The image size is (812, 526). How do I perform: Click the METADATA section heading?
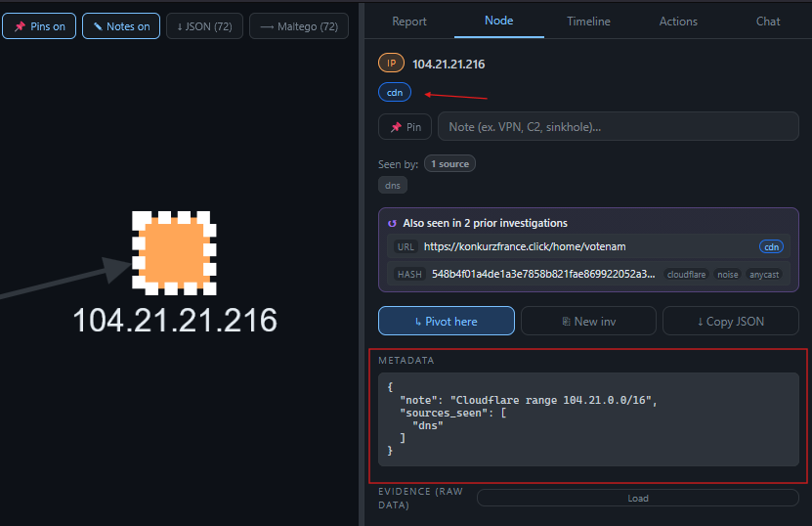pyautogui.click(x=406, y=361)
